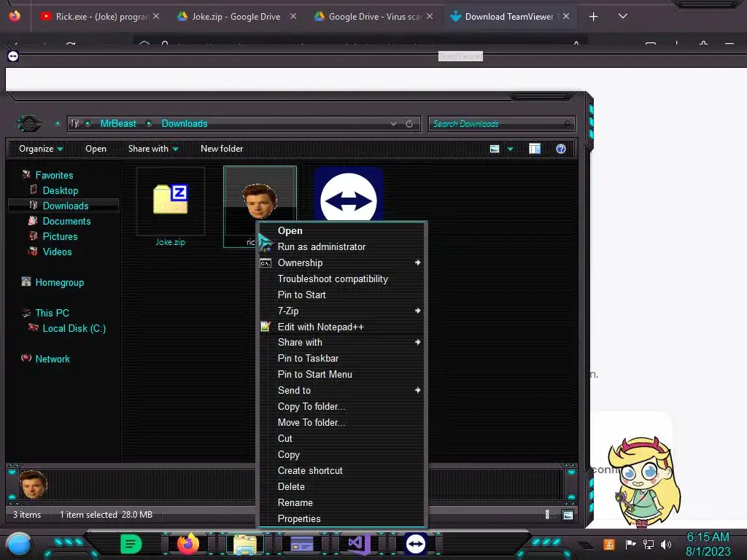Click the Open toolbar button
The height and width of the screenshot is (560, 747).
(96, 149)
